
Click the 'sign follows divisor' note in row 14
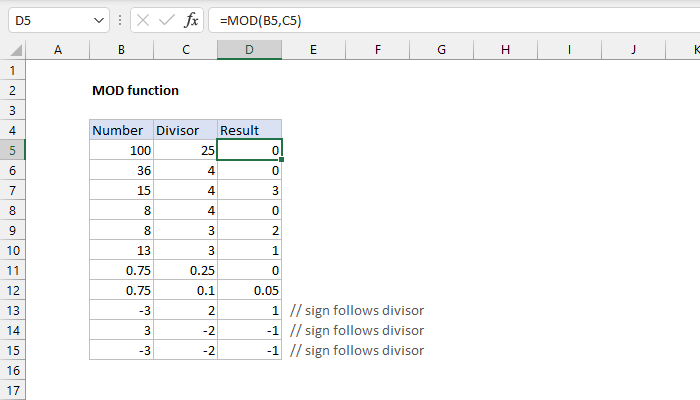(357, 330)
